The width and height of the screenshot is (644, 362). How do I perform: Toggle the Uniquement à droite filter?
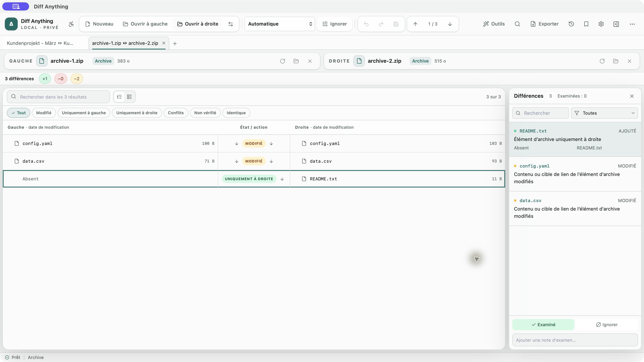[x=137, y=113]
